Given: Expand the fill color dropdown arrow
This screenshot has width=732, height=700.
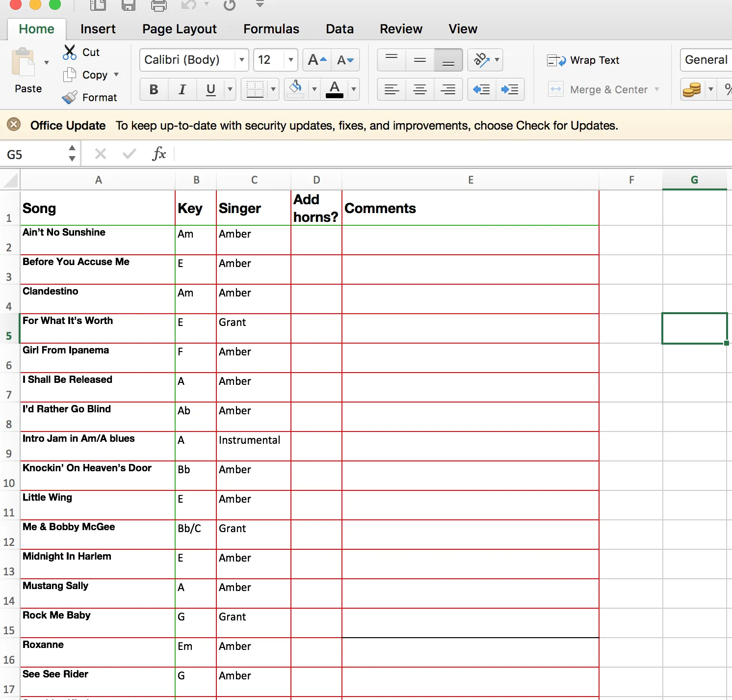Looking at the screenshot, I should tap(314, 89).
